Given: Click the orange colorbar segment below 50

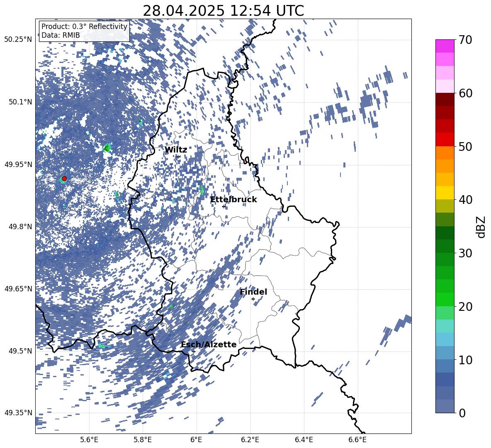Looking at the screenshot, I should [445, 153].
